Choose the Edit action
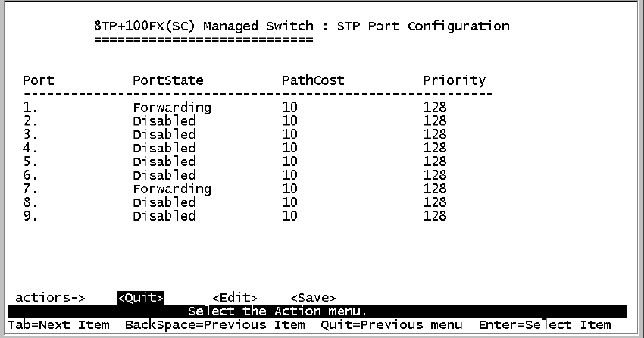The height and width of the screenshot is (338, 644). click(235, 298)
